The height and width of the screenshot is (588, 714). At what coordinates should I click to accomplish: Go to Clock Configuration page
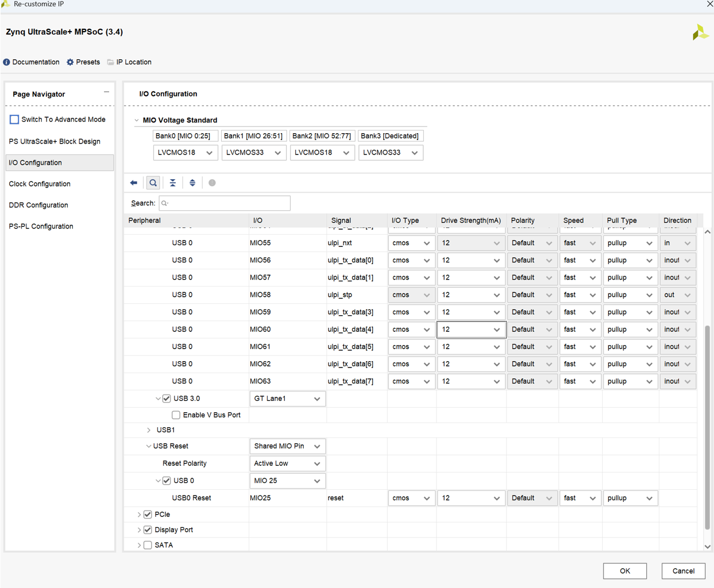(40, 184)
